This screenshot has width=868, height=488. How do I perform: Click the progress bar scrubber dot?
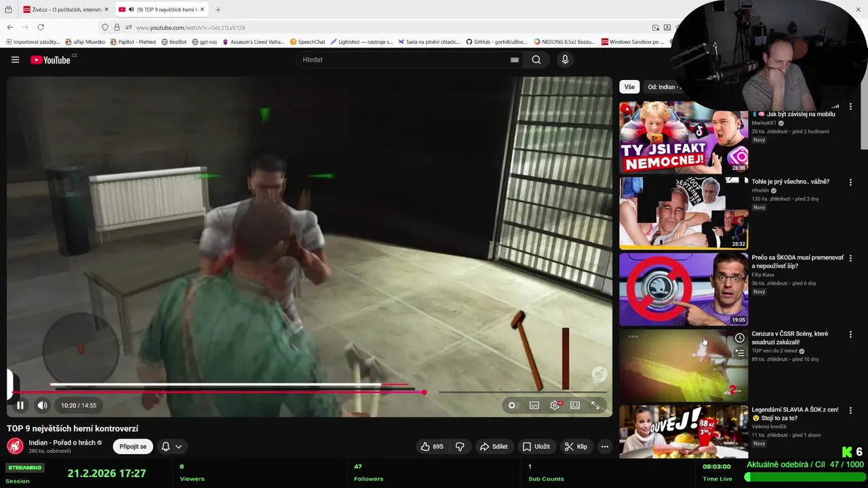tap(424, 392)
